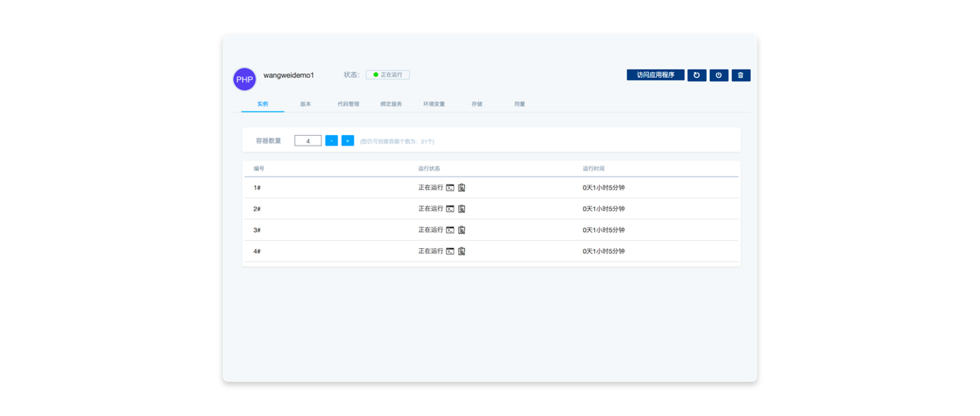Click the 正在运行 status badge
This screenshot has height=416, width=980.
pos(388,75)
